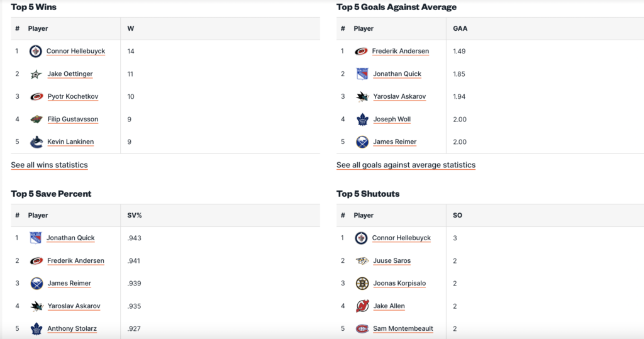Viewport: 644px width, 339px height.
Task: Open See all wins statistics link
Action: (49, 165)
